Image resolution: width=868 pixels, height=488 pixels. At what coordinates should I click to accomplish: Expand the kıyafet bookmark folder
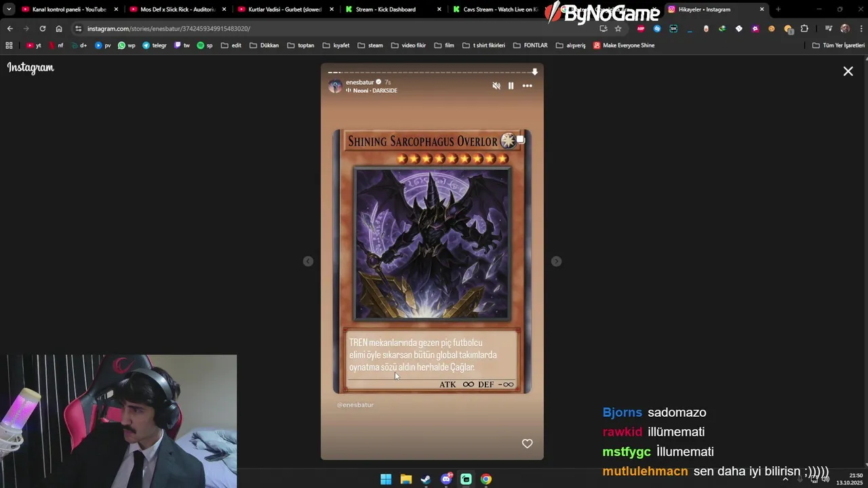coord(336,45)
